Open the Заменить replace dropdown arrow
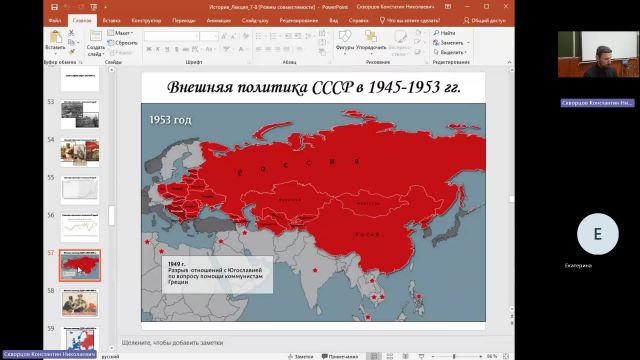640x360 pixels. pyautogui.click(x=468, y=42)
